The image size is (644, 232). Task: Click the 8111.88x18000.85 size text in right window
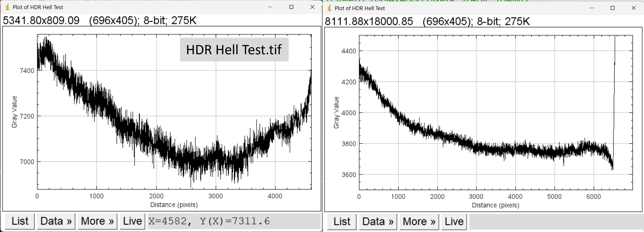(x=369, y=21)
